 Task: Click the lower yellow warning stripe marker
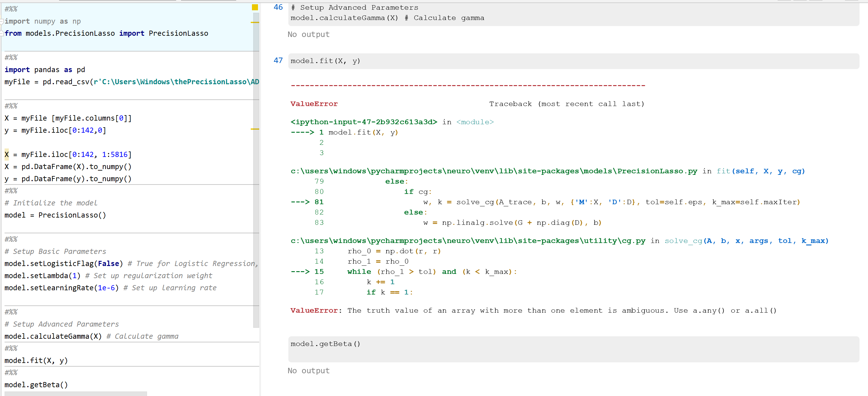(255, 129)
